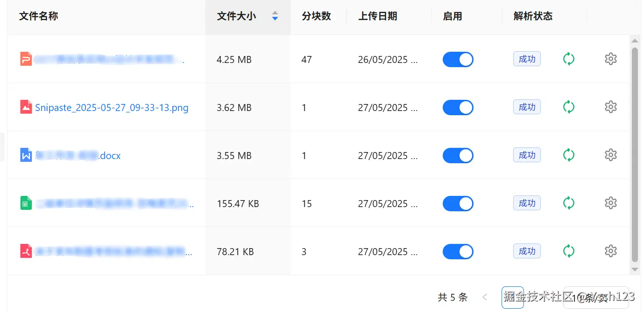Click the PDF file icon in the last row

pos(27,251)
